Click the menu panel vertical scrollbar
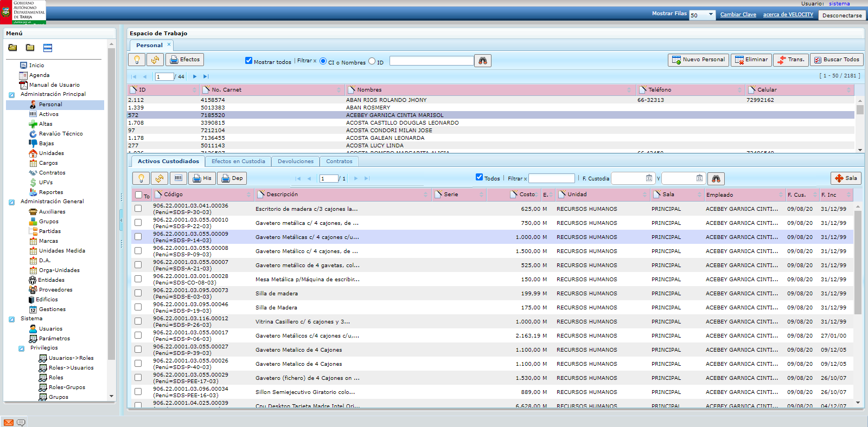 (x=111, y=204)
